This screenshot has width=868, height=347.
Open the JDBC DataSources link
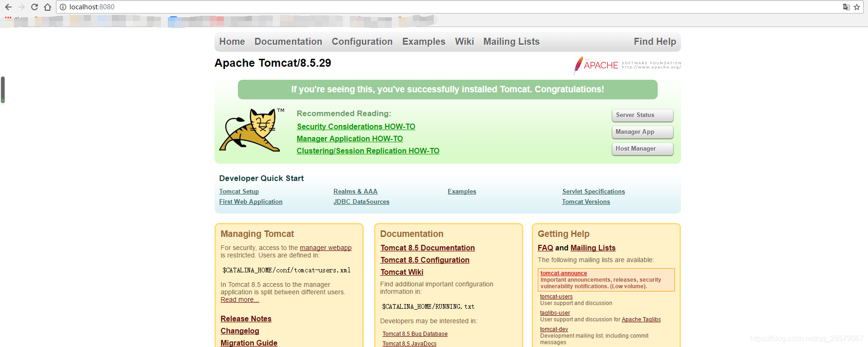pos(361,202)
